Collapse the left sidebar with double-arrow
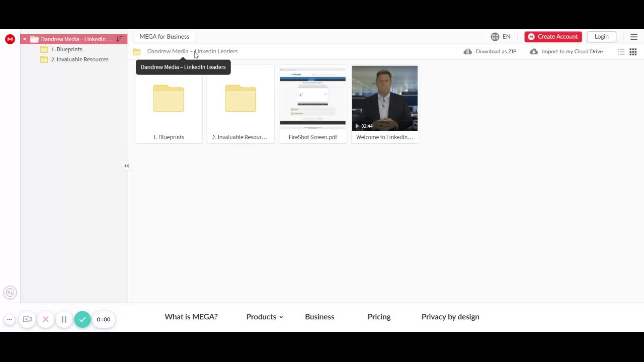Image resolution: width=644 pixels, height=362 pixels. (x=127, y=166)
